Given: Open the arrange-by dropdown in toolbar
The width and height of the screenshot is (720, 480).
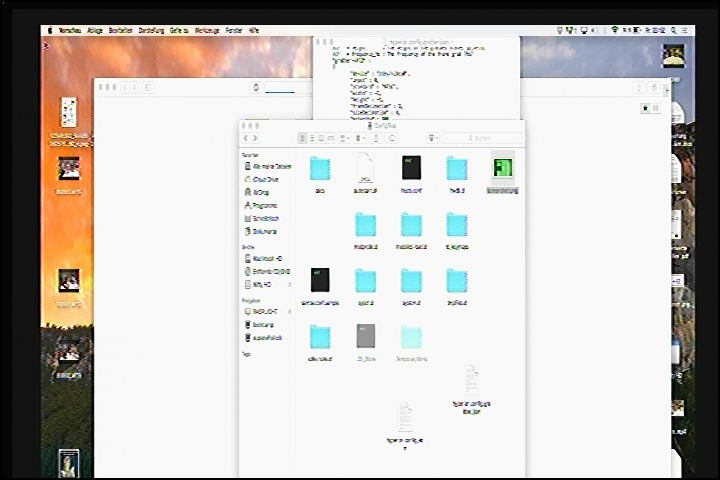Looking at the screenshot, I should coord(346,138).
